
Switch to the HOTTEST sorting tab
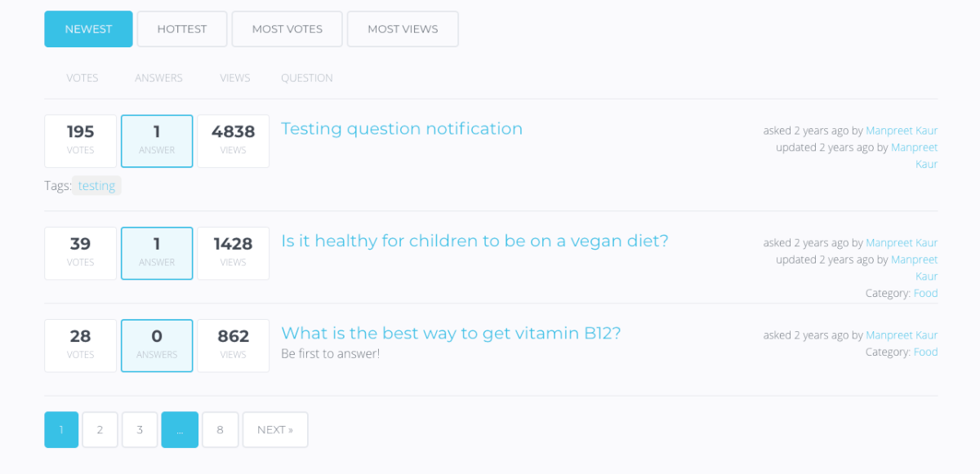(181, 29)
